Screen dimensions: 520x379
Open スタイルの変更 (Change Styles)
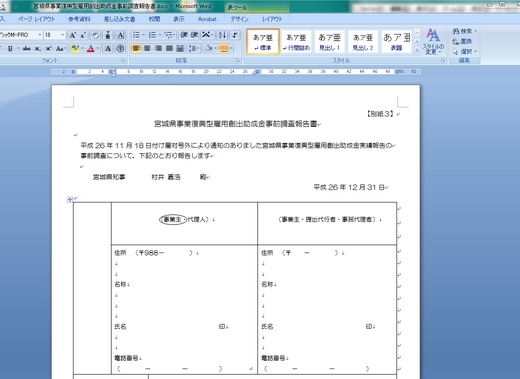(433, 42)
